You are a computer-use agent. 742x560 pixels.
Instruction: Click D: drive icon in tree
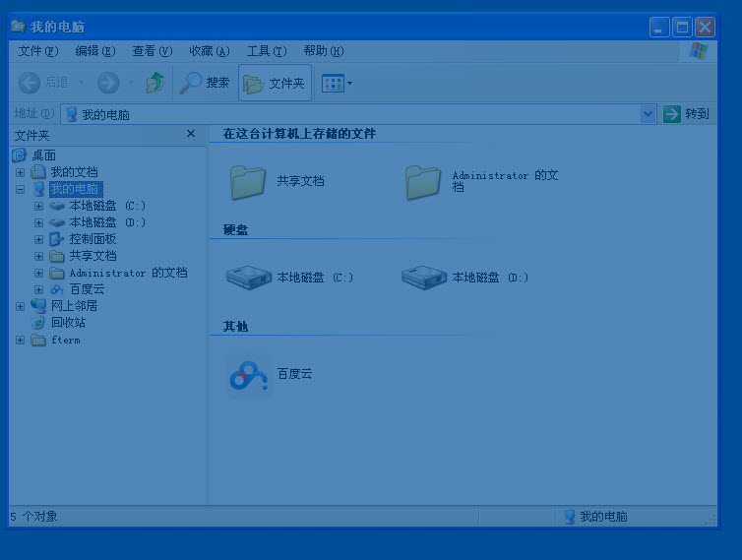57,222
